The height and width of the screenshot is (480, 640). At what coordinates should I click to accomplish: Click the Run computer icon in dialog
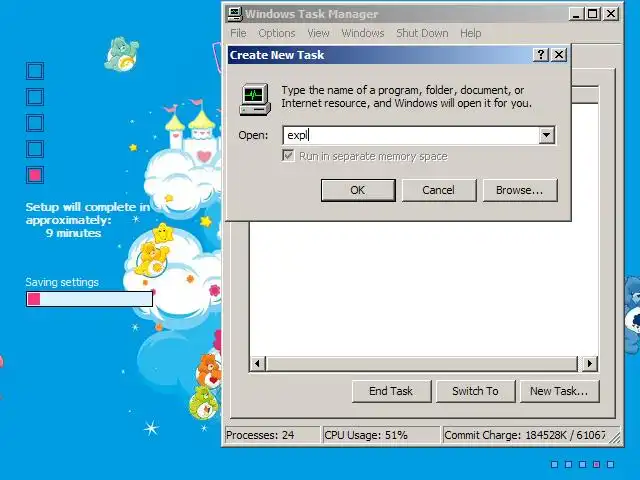[255, 99]
